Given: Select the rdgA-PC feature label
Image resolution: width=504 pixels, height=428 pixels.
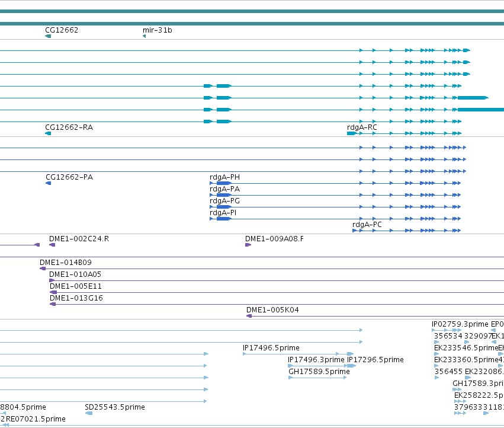Looking at the screenshot, I should pyautogui.click(x=367, y=225).
